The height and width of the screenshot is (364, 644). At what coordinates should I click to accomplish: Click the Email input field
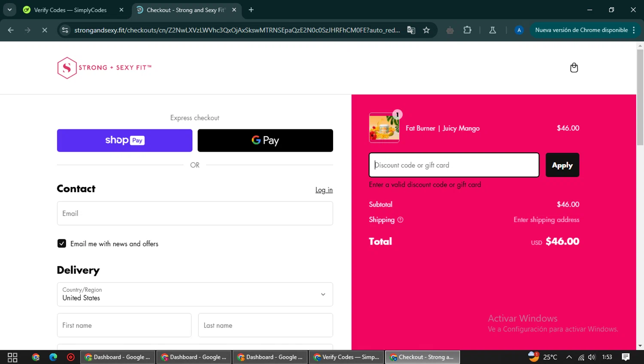click(195, 213)
